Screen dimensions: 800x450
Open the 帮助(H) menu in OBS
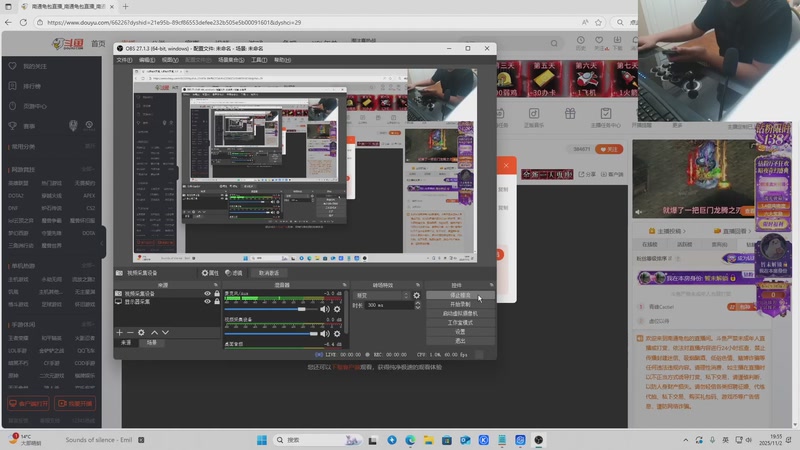coord(282,60)
